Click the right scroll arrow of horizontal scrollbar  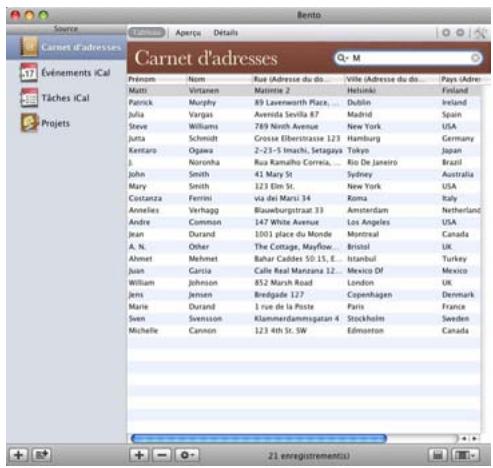[x=474, y=438]
